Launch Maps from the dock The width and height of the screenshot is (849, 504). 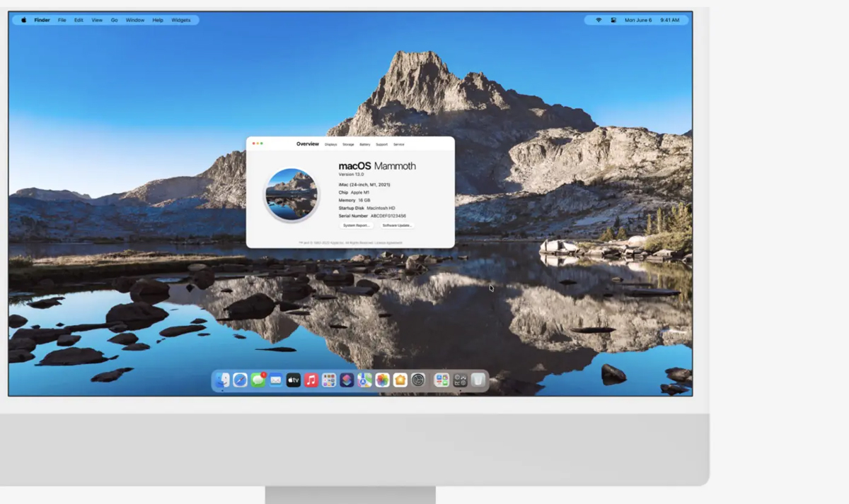pos(364,380)
